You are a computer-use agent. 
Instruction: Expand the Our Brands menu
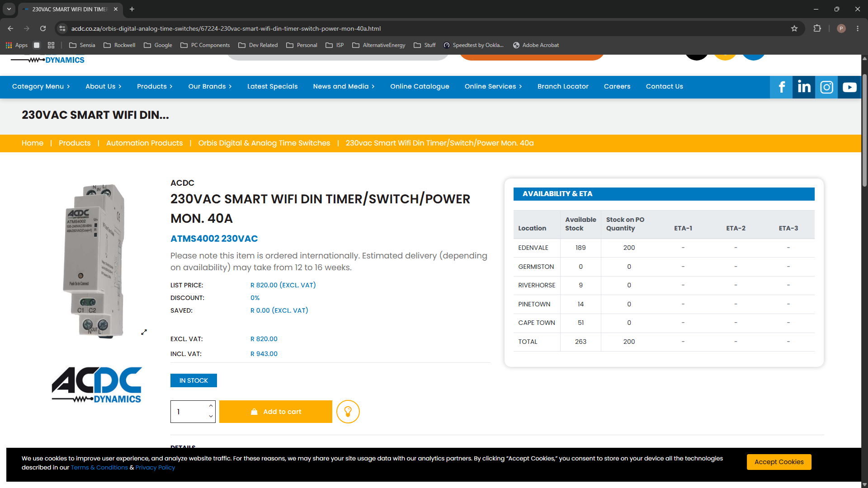(x=210, y=87)
